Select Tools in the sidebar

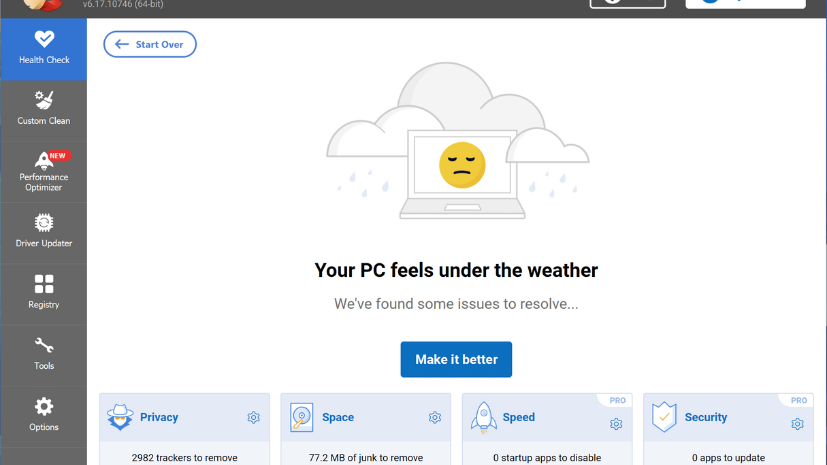click(43, 354)
